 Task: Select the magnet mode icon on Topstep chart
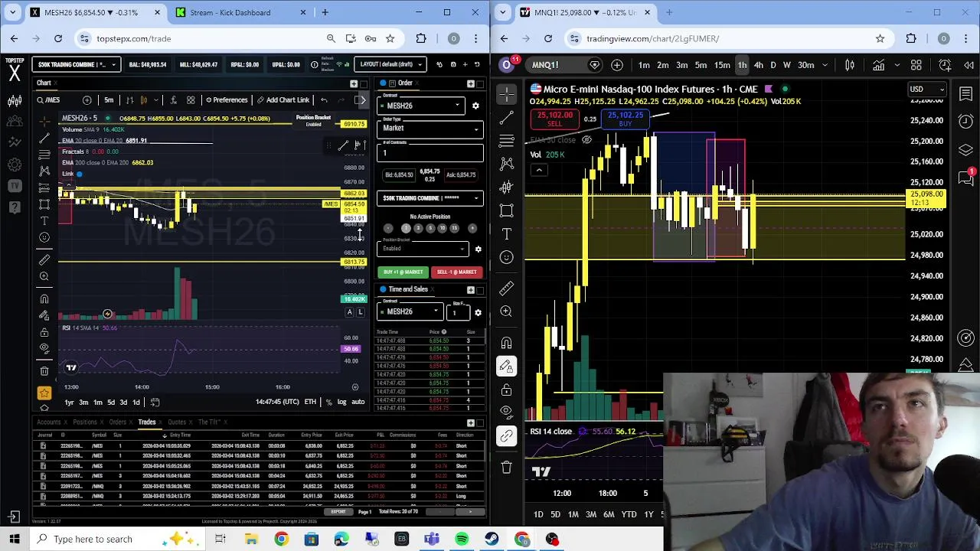pyautogui.click(x=44, y=299)
